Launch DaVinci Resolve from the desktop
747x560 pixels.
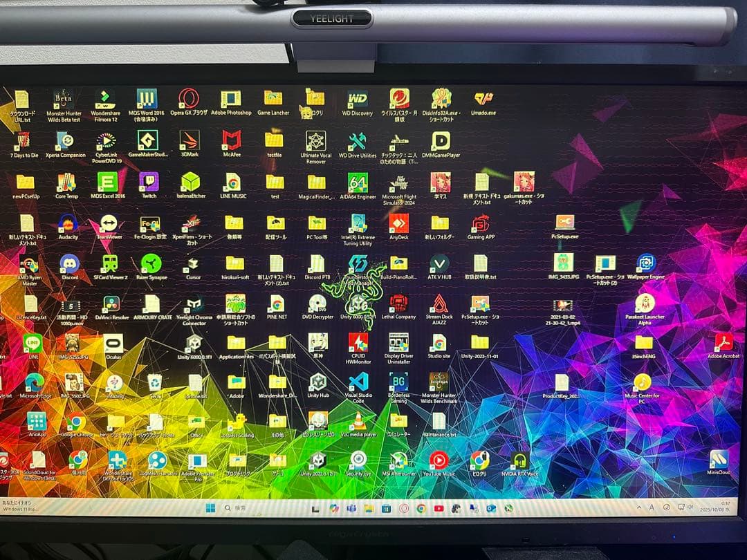pos(111,304)
